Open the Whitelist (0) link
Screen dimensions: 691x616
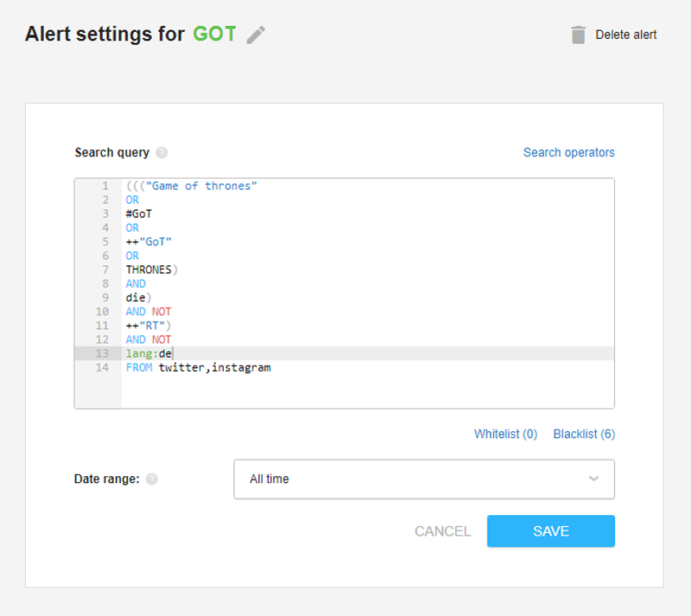coord(505,435)
